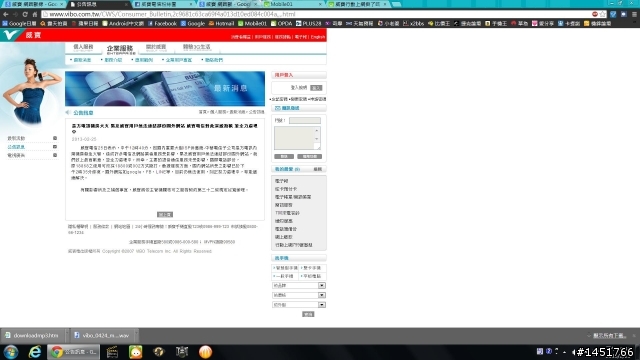Open the clapperboard media app in the taskbar

(x=112, y=352)
